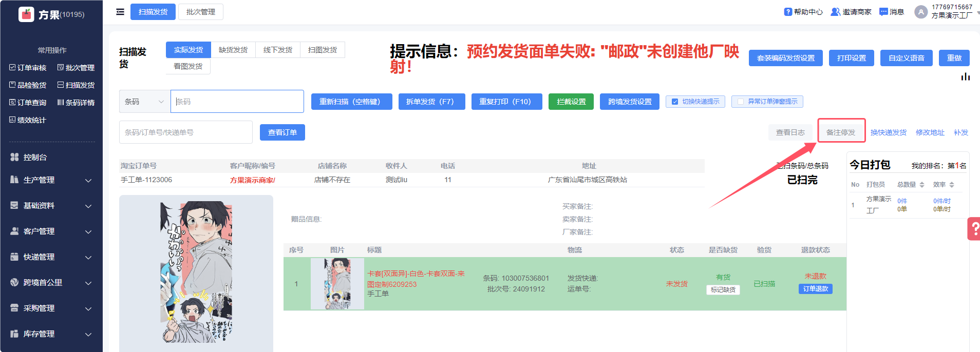
Task: Click the hamburger menu collapse icon
Action: [120, 12]
